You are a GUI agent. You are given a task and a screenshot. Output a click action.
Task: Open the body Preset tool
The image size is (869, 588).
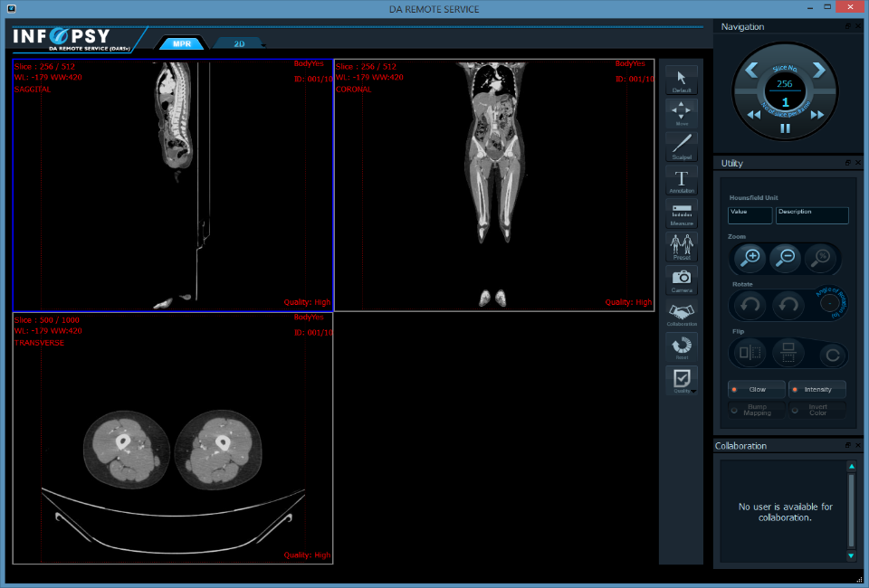(682, 246)
